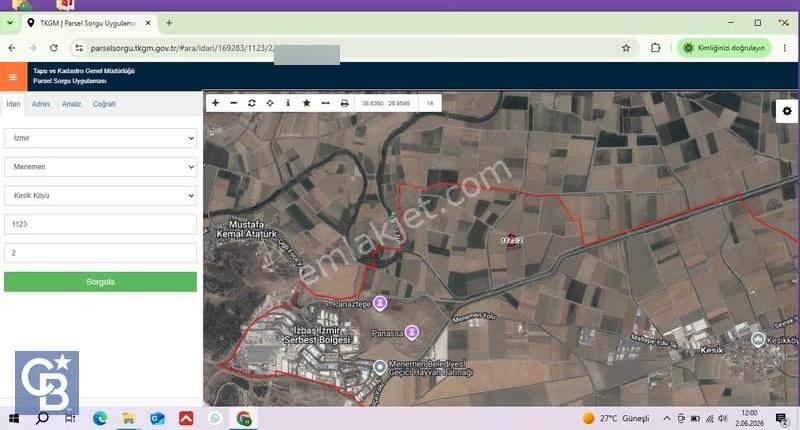Open WhatsApp from taskbar
Image resolution: width=800 pixels, height=430 pixels.
pyautogui.click(x=215, y=419)
